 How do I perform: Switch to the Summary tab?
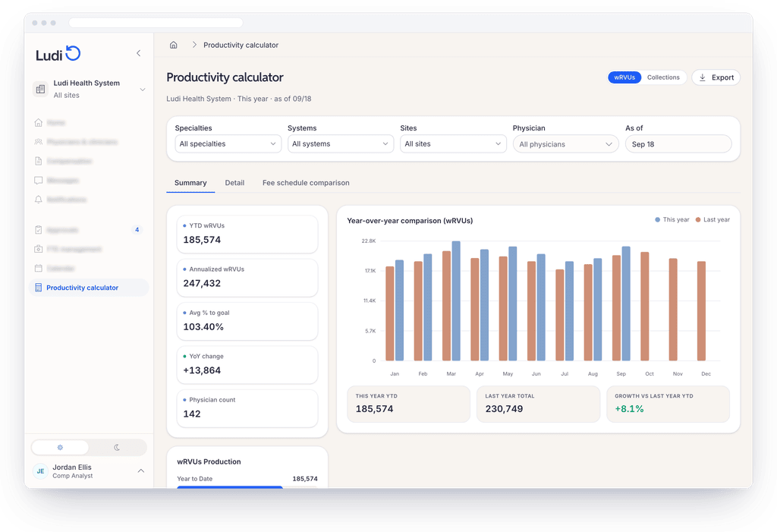click(190, 183)
